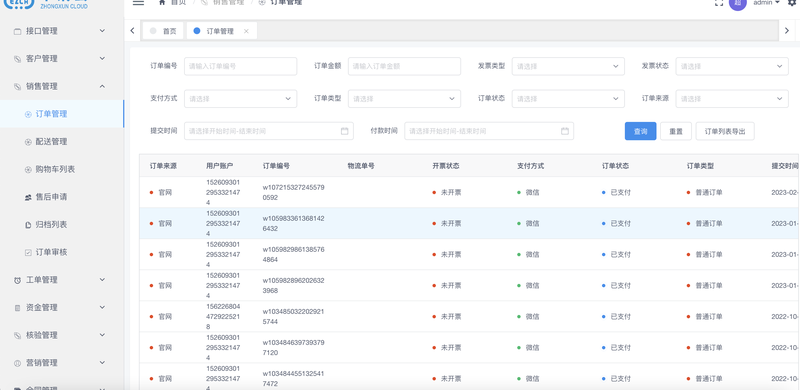Click user account 1562268044729225218
The image size is (800, 390).
223,316
